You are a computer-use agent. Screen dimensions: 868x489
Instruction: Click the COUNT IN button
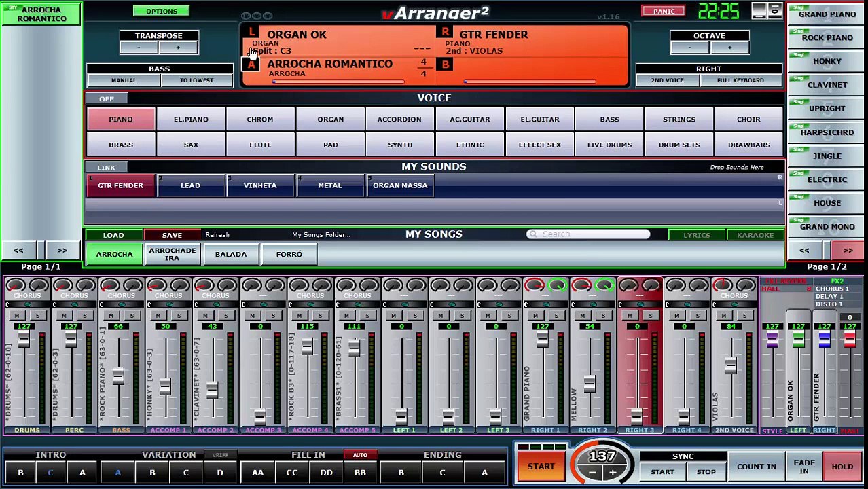pos(756,467)
